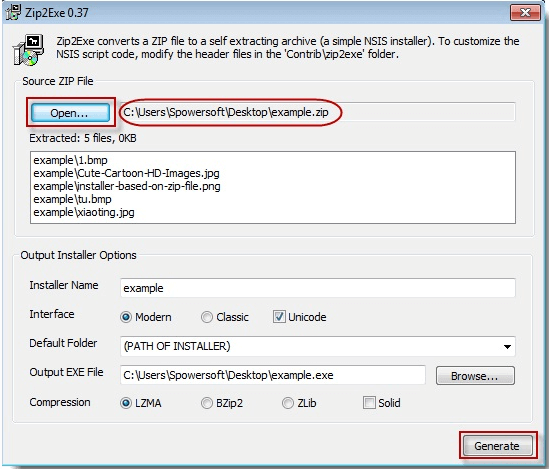This screenshot has width=549, height=469.
Task: Choose BZip2 compression
Action: pos(207,403)
